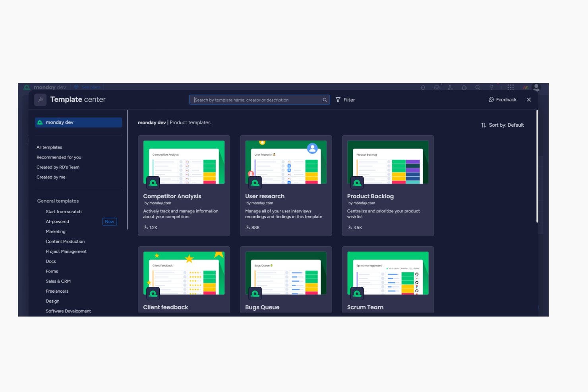Close the Template center dialog
The image size is (588, 392).
[x=529, y=100]
